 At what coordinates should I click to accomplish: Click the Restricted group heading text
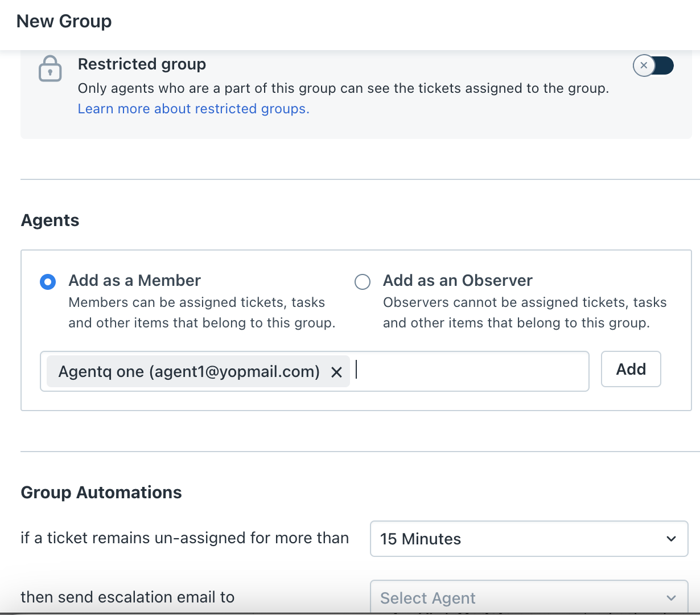click(x=142, y=64)
